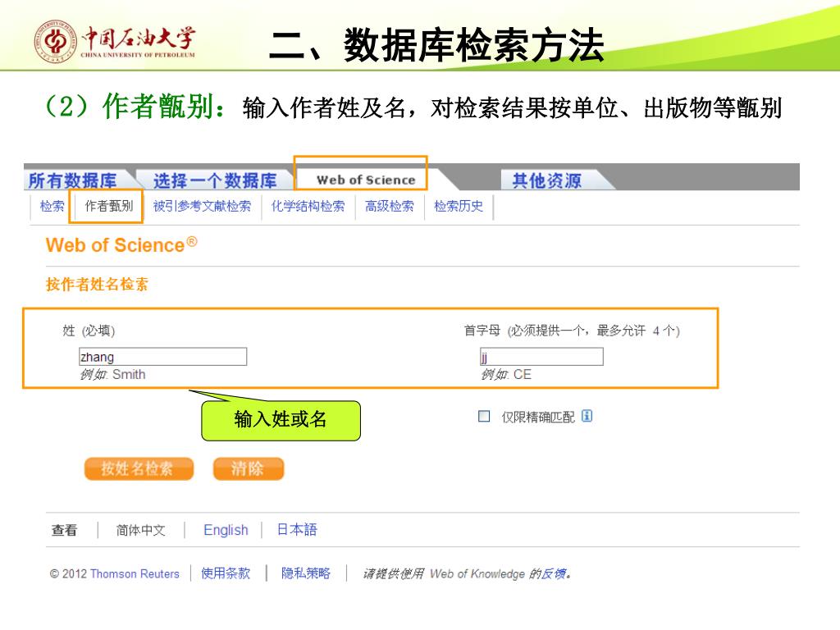Screen dimensions: 840x630
Task: Switch language to 简体中文
Action: point(141,531)
